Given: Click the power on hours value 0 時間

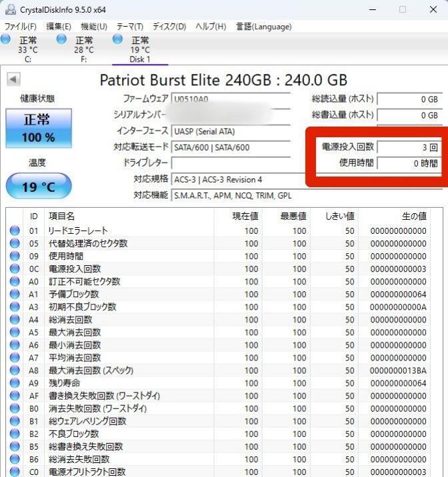Looking at the screenshot, I should click(409, 163).
